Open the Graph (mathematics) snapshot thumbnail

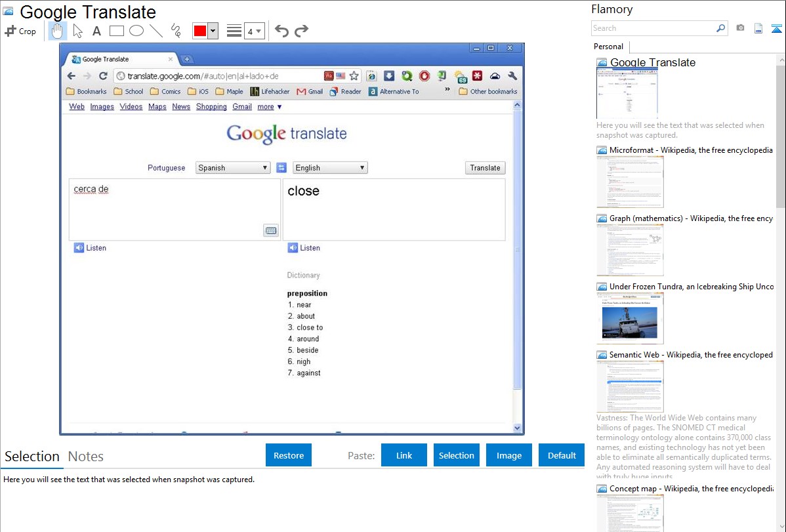click(630, 250)
